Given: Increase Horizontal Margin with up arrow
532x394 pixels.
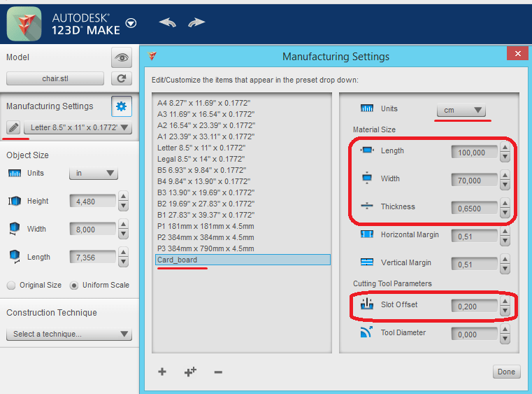Looking at the screenshot, I should coord(505,232).
